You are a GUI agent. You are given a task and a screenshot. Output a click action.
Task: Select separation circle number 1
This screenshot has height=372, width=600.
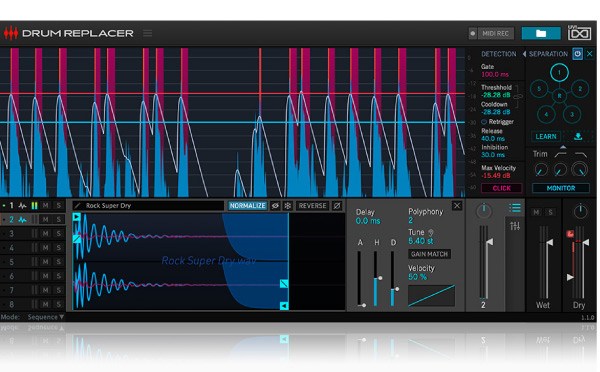click(x=559, y=72)
